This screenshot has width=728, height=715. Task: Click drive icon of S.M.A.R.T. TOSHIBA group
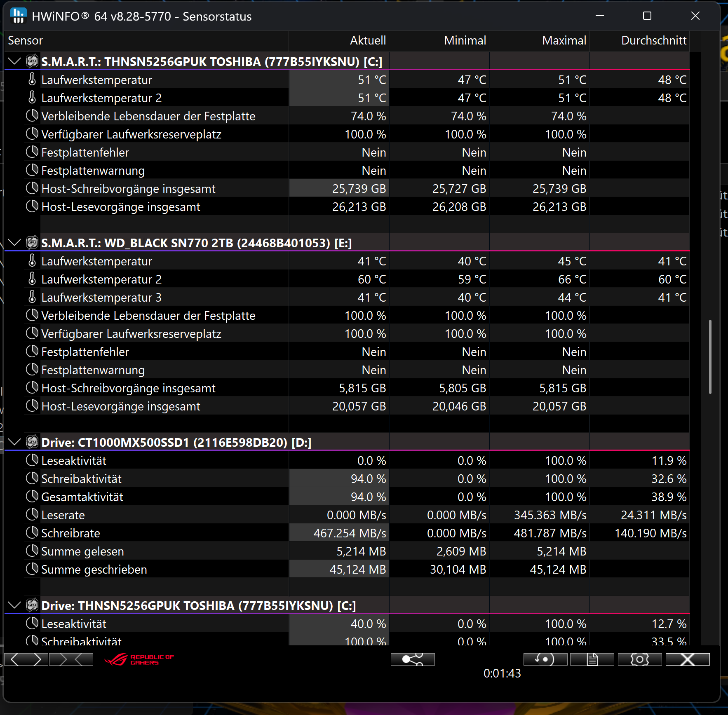(32, 61)
